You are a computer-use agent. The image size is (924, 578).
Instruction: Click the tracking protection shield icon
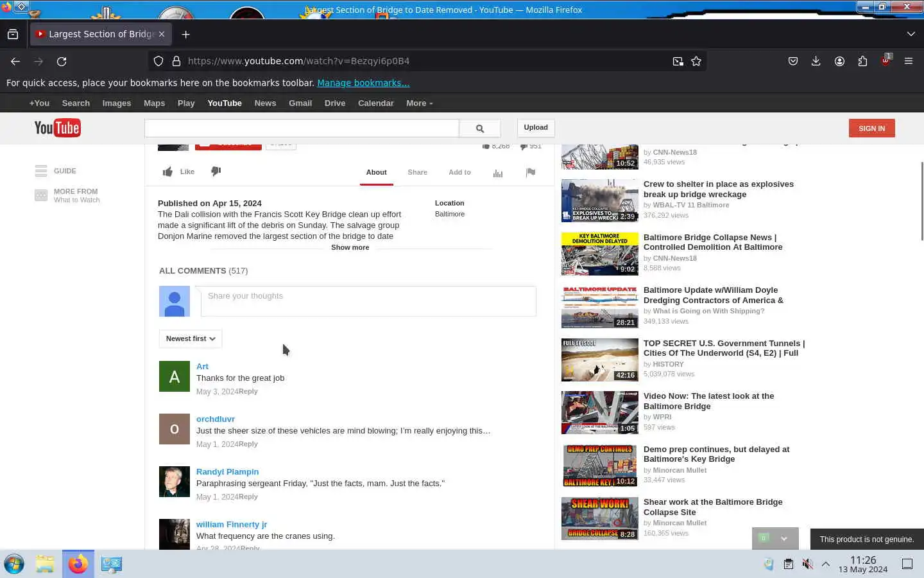[158, 61]
